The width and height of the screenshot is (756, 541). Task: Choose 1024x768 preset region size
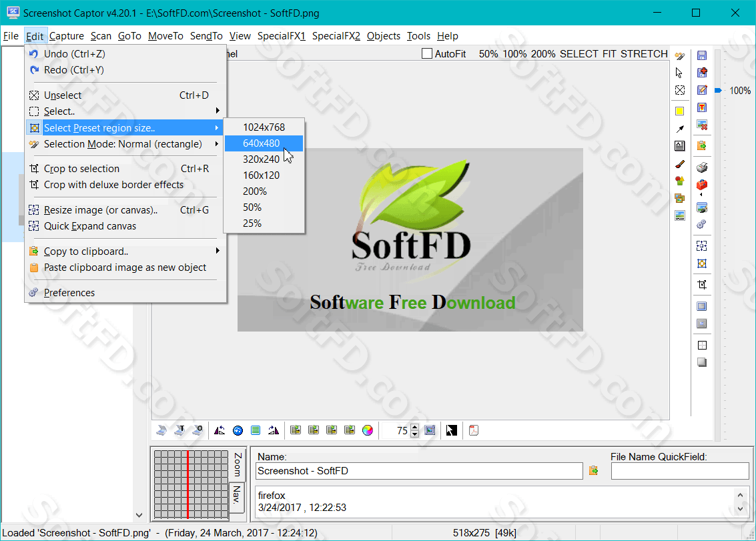tap(264, 127)
